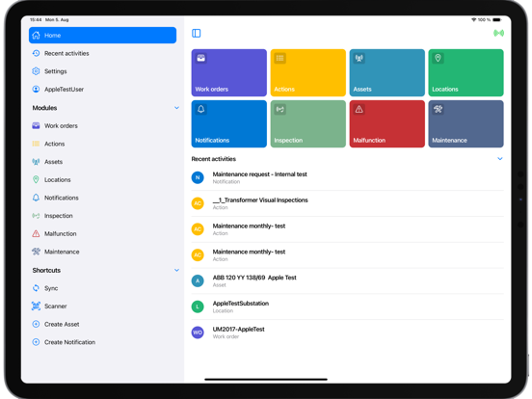Open Locations module label

tap(58, 180)
